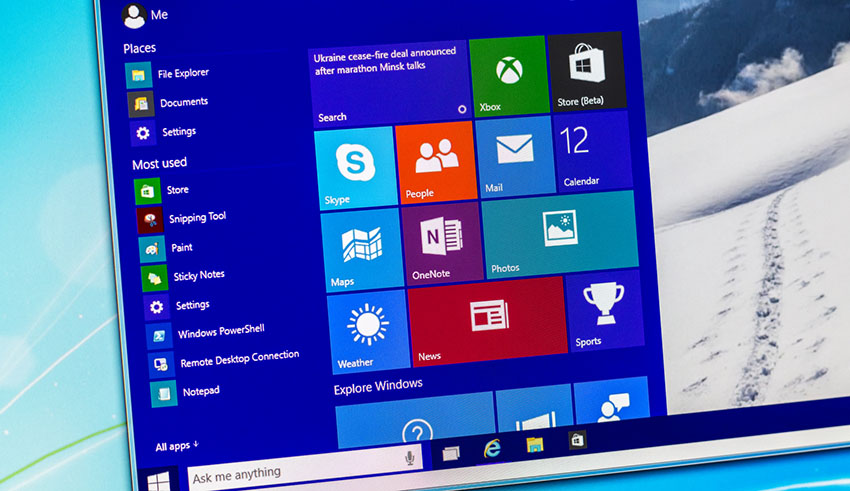Click the microphone icon in search box

(x=410, y=457)
